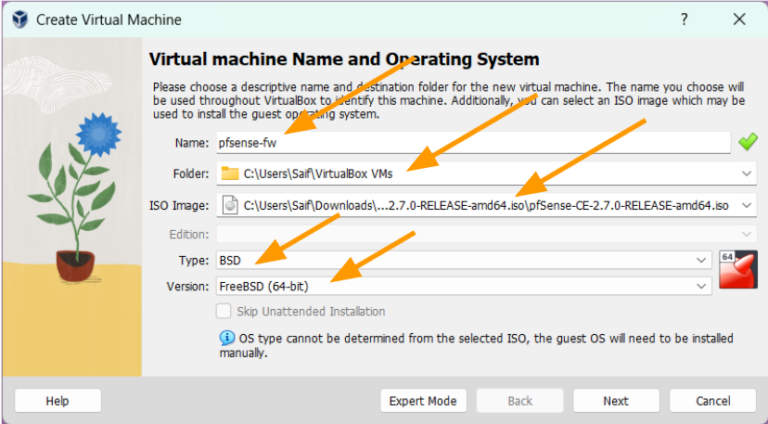The width and height of the screenshot is (768, 424).
Task: Open the Version dropdown showing FreeBSD (64-bit)
Action: [701, 286]
